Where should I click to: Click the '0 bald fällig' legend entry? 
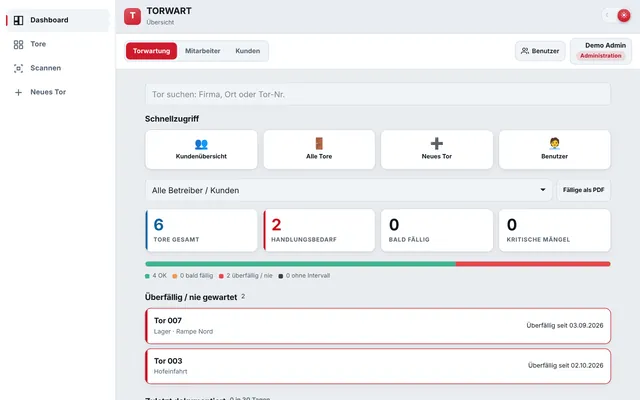(x=193, y=276)
